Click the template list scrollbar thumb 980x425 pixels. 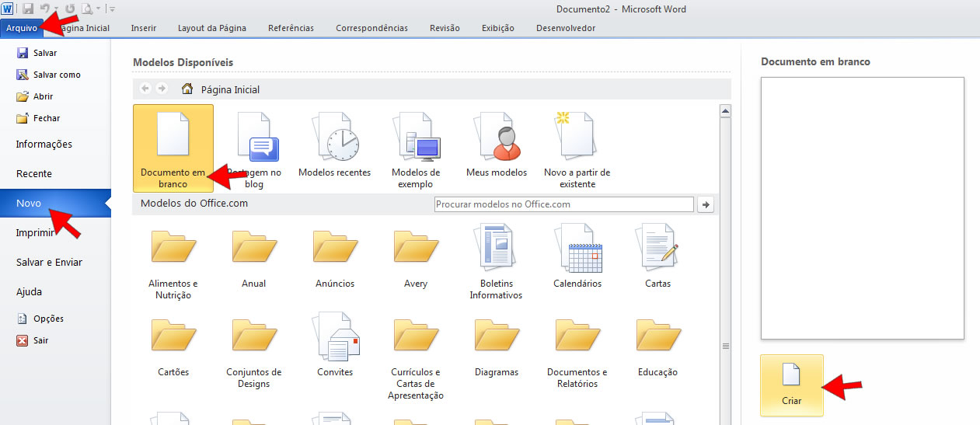coord(725,346)
